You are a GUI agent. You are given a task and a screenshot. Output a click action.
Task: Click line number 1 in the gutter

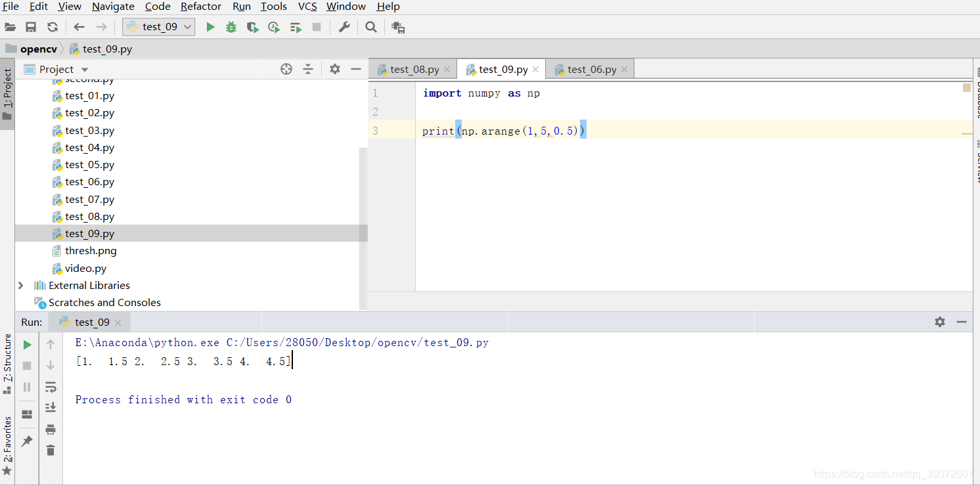pyautogui.click(x=375, y=93)
